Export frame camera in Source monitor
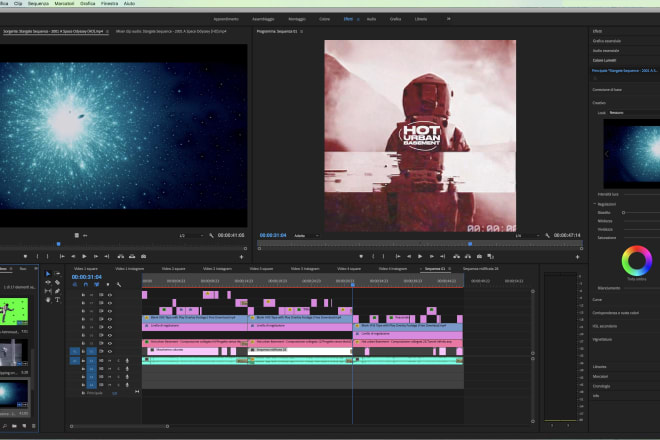 click(144, 256)
